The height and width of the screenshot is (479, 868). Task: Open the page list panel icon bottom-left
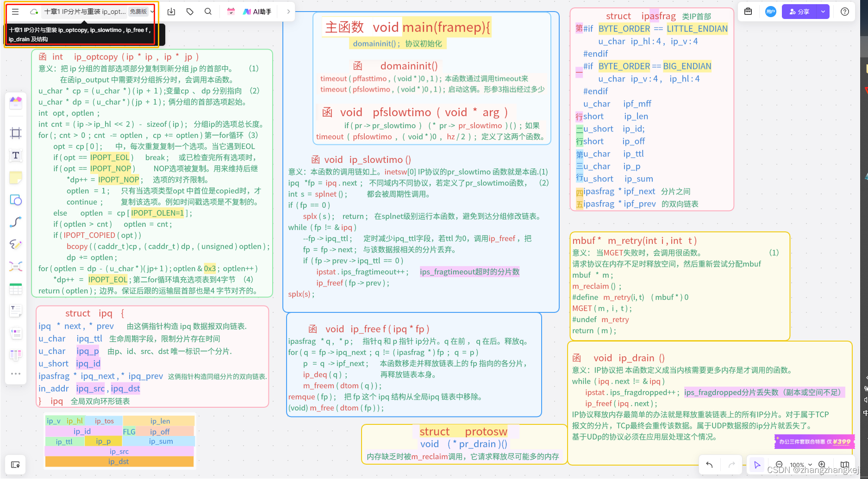(15, 465)
